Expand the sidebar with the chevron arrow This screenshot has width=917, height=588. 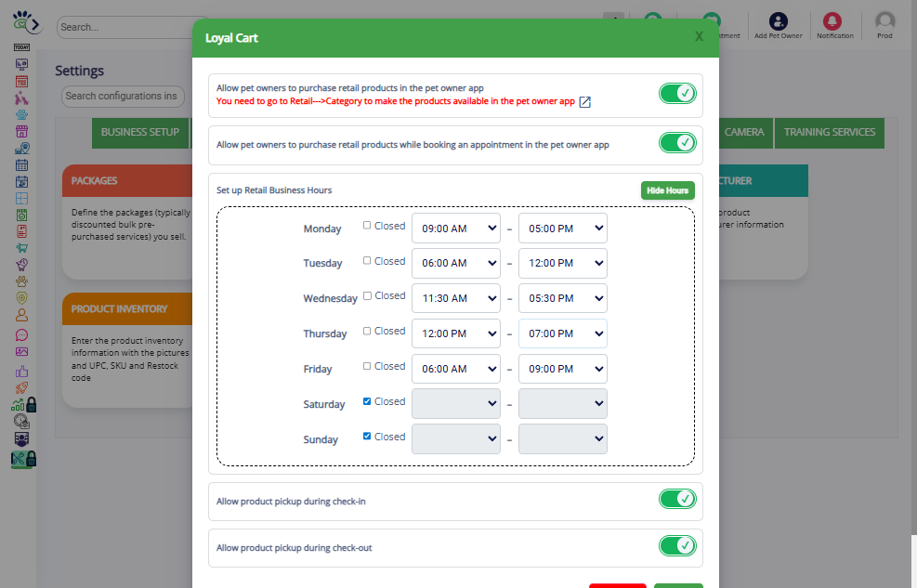pyautogui.click(x=35, y=24)
